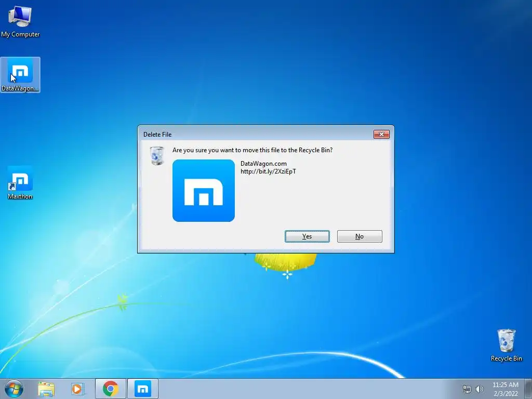The width and height of the screenshot is (532, 399).
Task: Open the My Computer desktop icon
Action: [20, 21]
